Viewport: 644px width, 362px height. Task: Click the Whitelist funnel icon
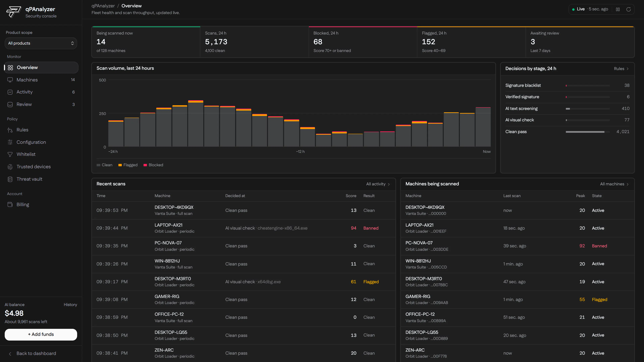[10, 154]
